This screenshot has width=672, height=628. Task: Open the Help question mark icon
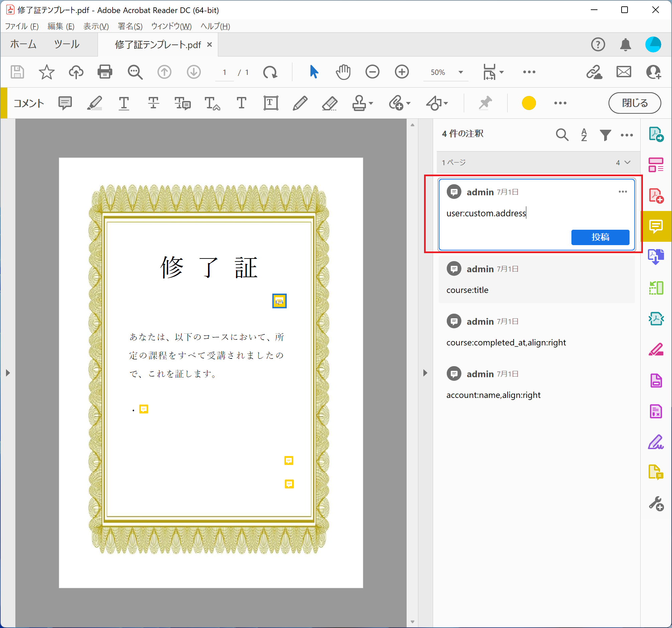pos(598,44)
